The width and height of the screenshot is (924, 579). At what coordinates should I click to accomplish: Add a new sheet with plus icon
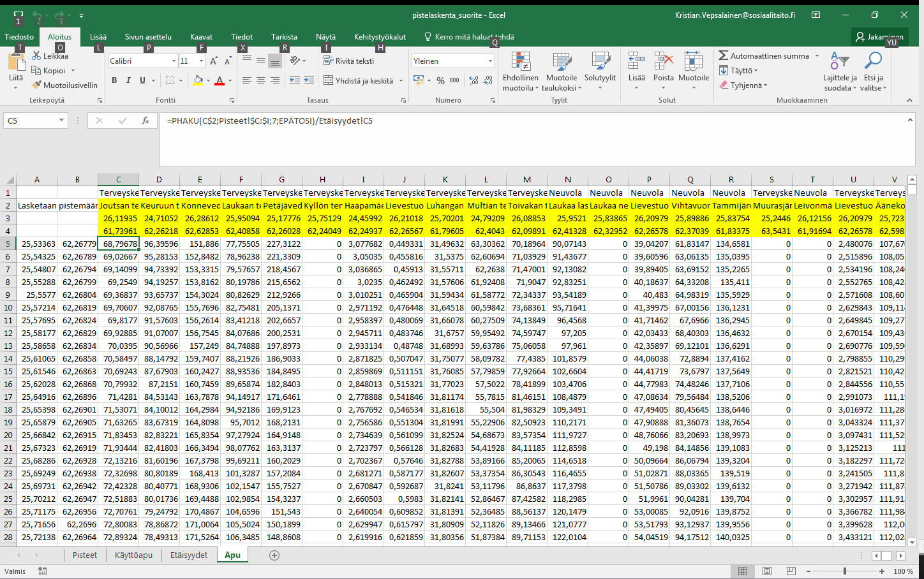pos(274,555)
